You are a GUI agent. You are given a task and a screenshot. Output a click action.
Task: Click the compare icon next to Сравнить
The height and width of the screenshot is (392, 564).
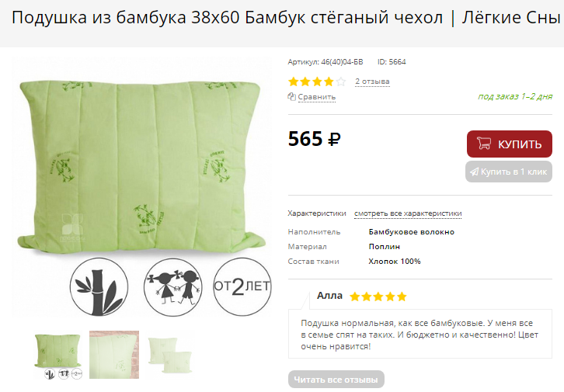[x=292, y=97]
